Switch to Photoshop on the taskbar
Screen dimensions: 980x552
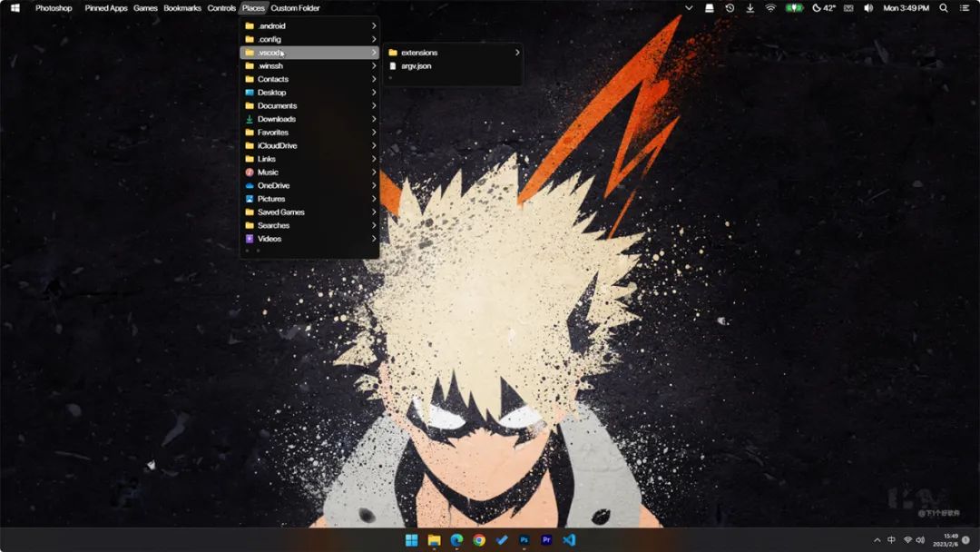pyautogui.click(x=524, y=539)
